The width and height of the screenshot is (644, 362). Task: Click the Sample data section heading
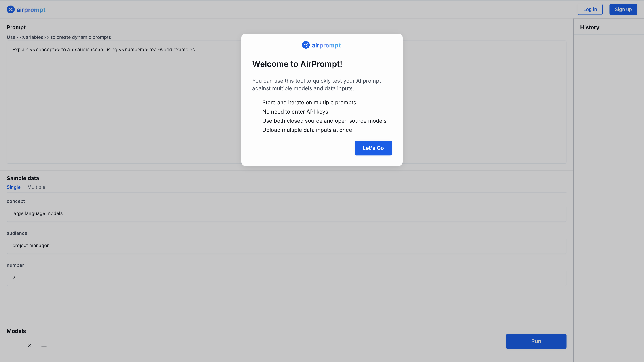pos(23,178)
